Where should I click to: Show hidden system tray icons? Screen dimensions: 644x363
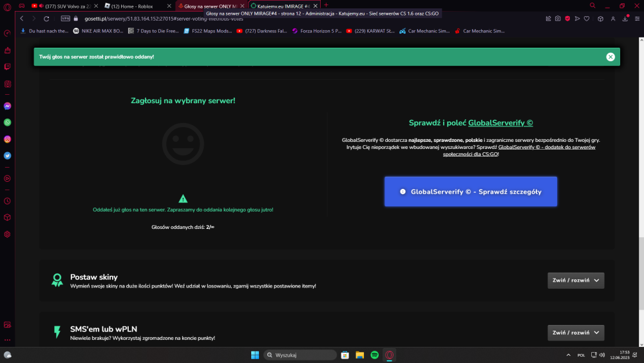[569, 355]
